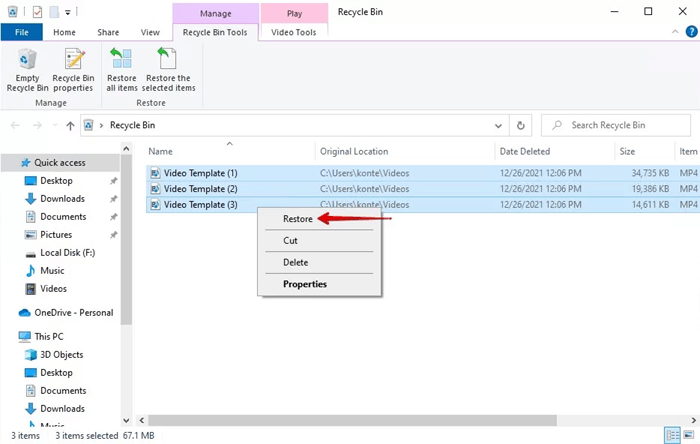
Task: Open 3D Objects under This PC
Action: coord(62,355)
